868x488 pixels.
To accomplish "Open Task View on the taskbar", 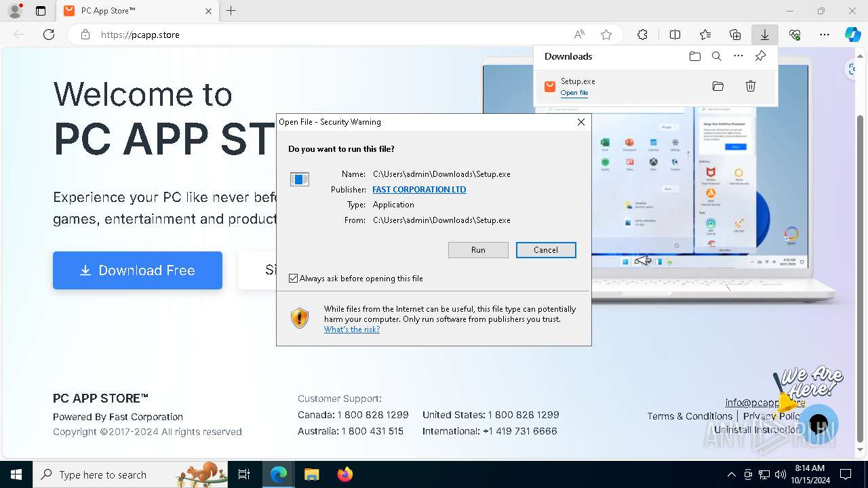I will click(244, 474).
